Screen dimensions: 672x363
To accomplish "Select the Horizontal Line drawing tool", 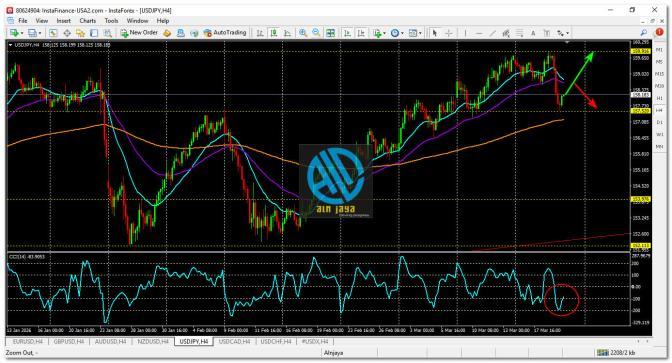I will (479, 33).
